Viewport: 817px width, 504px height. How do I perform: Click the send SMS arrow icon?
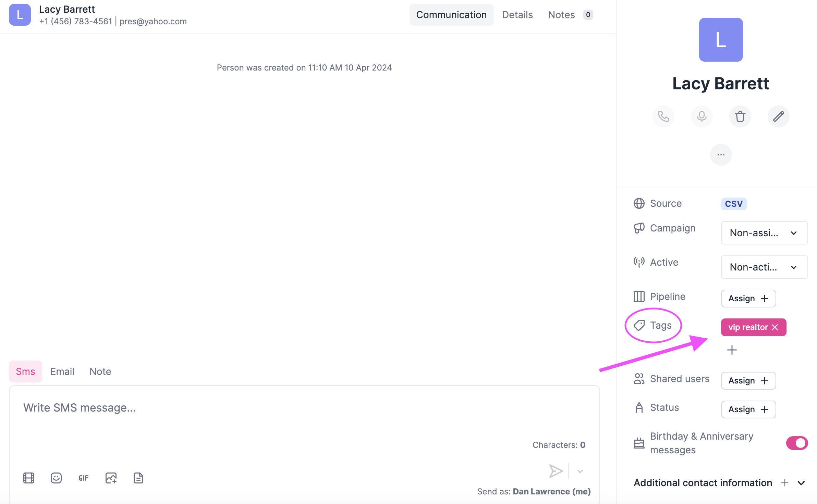[x=556, y=471]
